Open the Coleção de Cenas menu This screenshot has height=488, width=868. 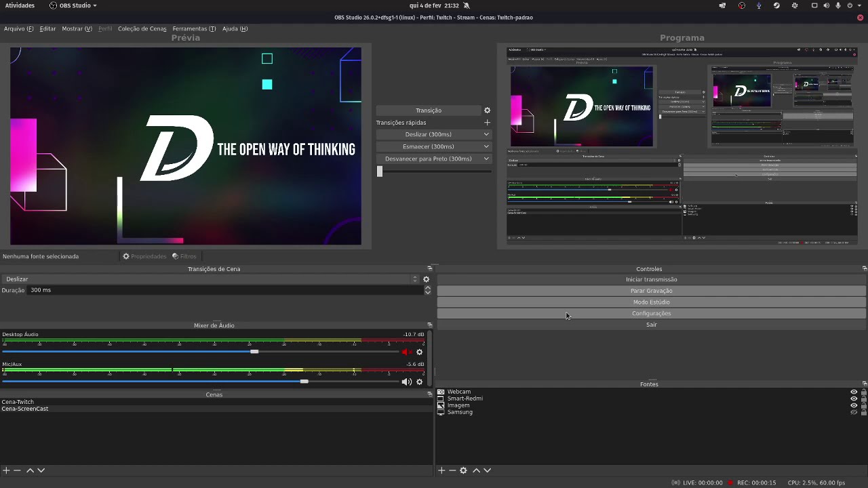tap(142, 28)
